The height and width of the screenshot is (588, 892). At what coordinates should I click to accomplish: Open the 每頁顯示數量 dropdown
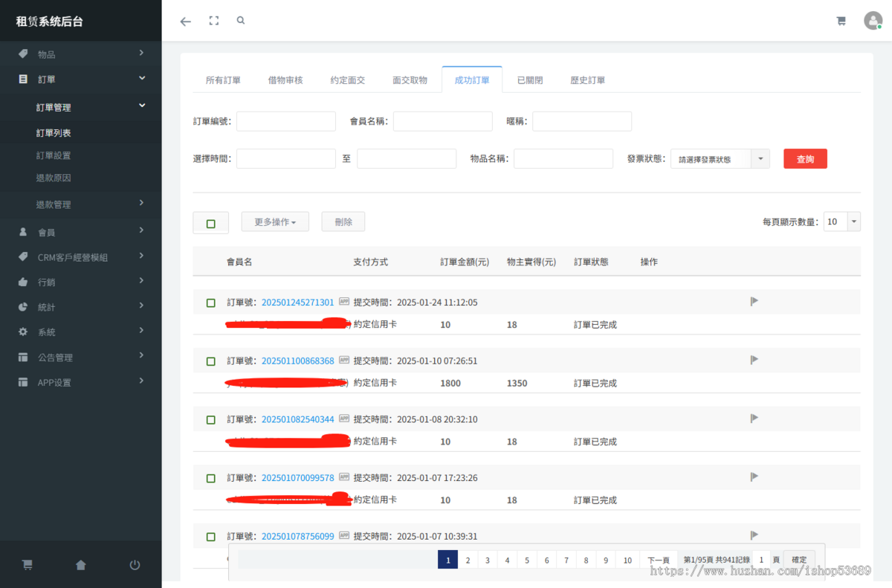click(842, 222)
